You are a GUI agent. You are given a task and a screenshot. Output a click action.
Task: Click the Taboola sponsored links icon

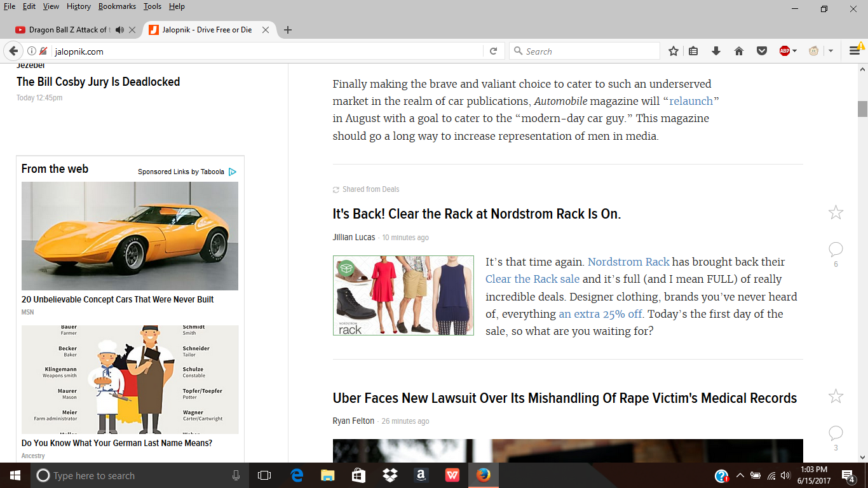pos(233,172)
